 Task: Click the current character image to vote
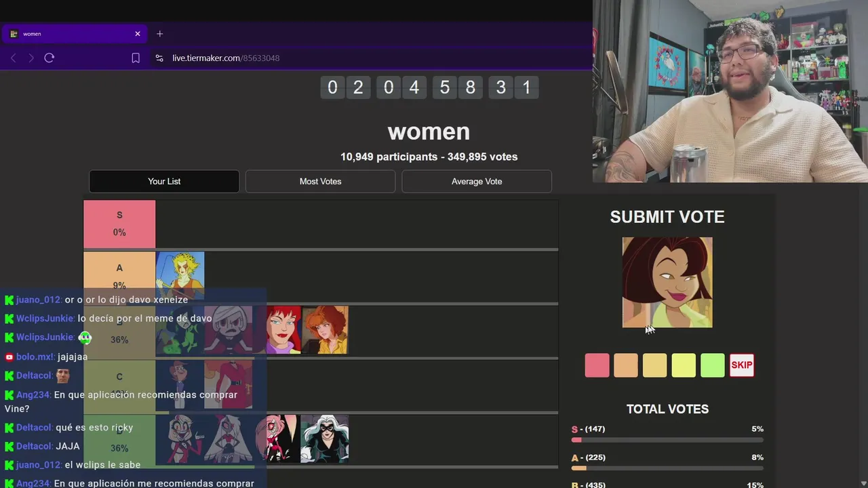click(667, 282)
